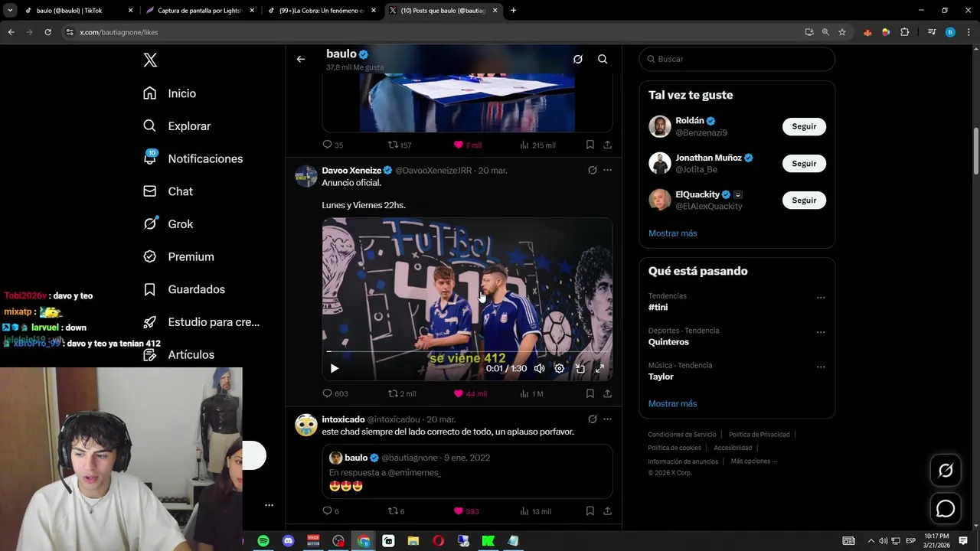Click the video progress bar
Viewport: 980px width, 551px height.
coord(467,351)
